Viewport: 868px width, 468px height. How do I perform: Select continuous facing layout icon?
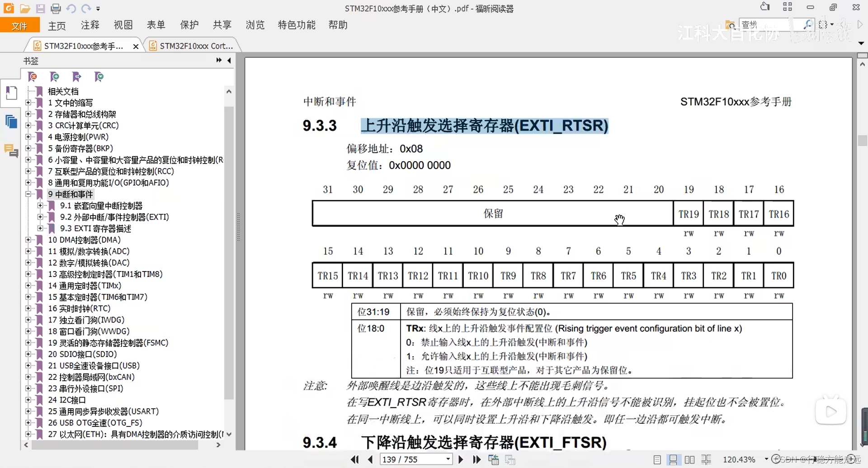coord(706,460)
